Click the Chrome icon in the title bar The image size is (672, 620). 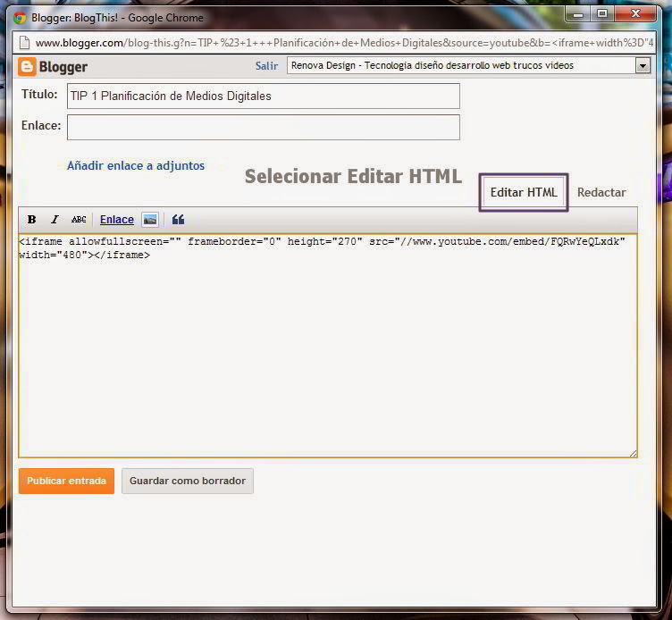point(20,18)
